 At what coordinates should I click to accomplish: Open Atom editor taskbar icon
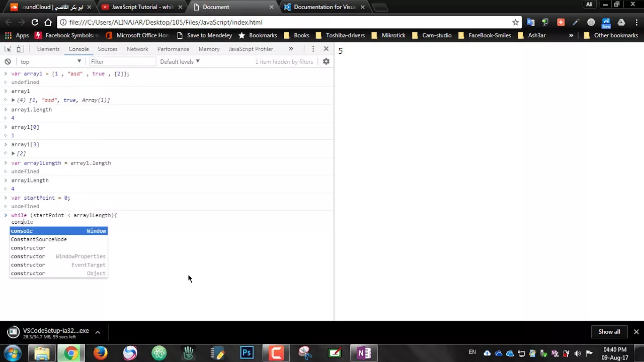click(159, 353)
